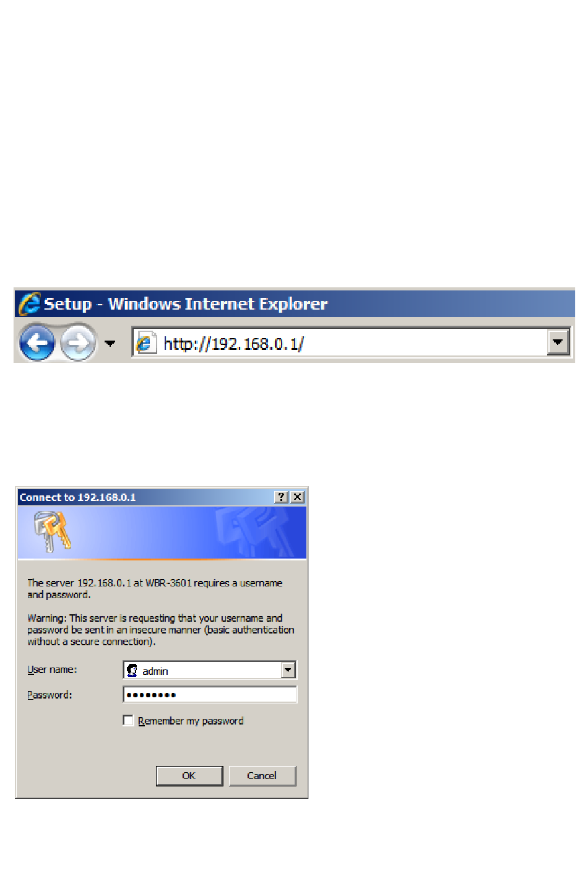Screen dimensions: 588x875
Task: Click the Internet Explorer logo in title bar
Action: [x=29, y=304]
